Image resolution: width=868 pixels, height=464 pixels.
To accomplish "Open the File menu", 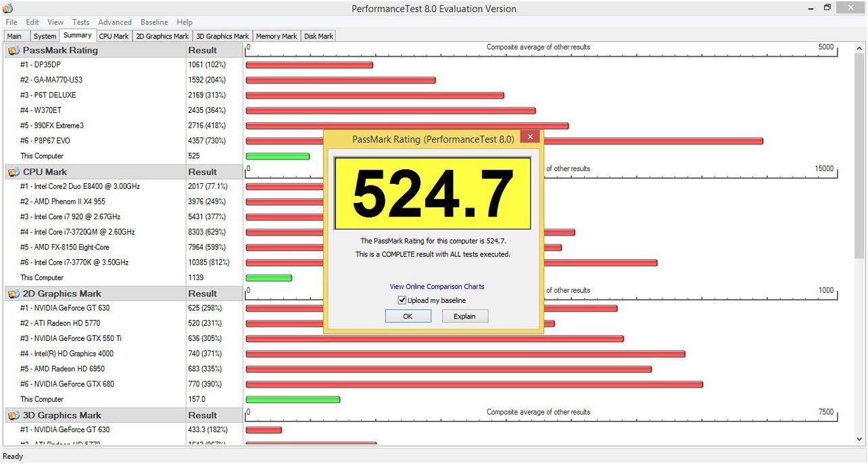I will tap(11, 22).
